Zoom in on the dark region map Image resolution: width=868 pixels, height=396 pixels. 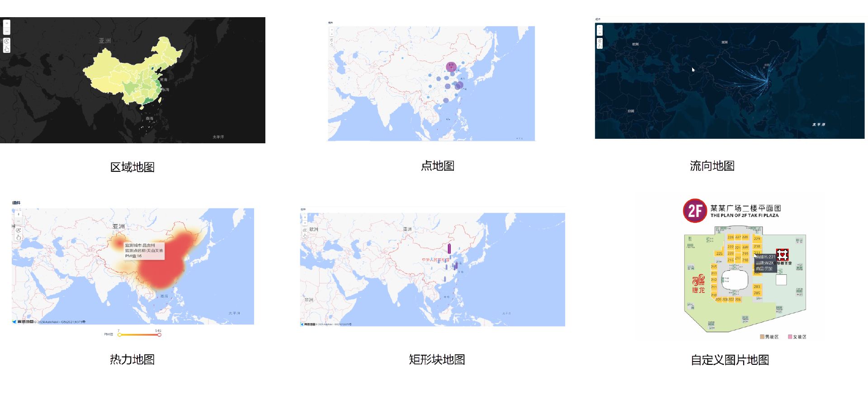[x=7, y=23]
